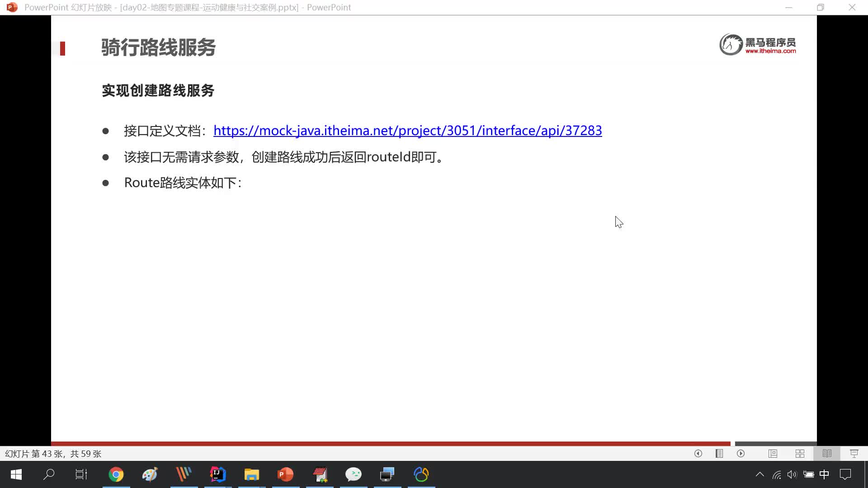The width and height of the screenshot is (868, 488).
Task: Open network status tray icon
Action: (x=777, y=474)
